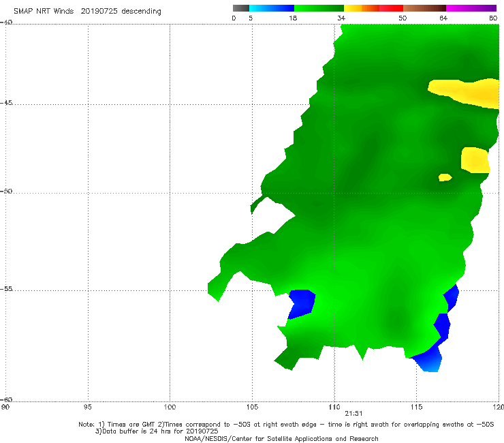This screenshot has width=504, height=443.
Task: Click the green 18-34 colorbar segment
Action: tap(319, 8)
